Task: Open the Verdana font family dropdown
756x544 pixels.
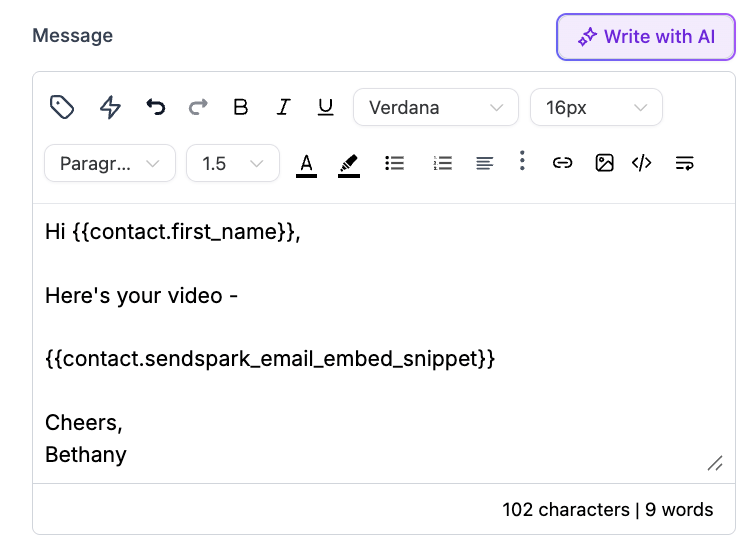Action: point(436,107)
